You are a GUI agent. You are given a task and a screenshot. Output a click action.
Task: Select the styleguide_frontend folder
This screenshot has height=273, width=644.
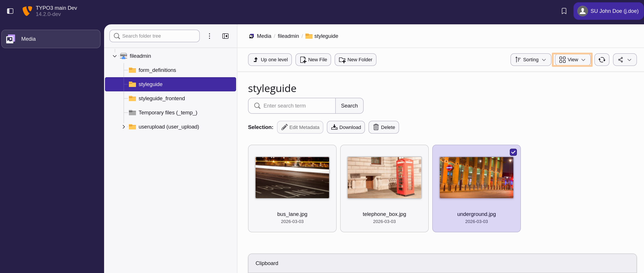tap(162, 98)
